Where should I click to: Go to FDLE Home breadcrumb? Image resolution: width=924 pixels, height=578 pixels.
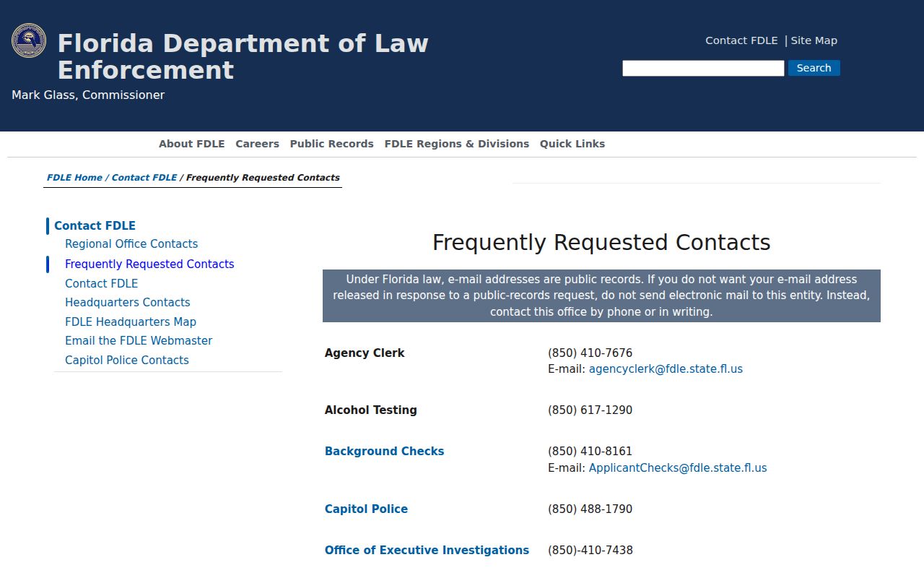pos(74,178)
